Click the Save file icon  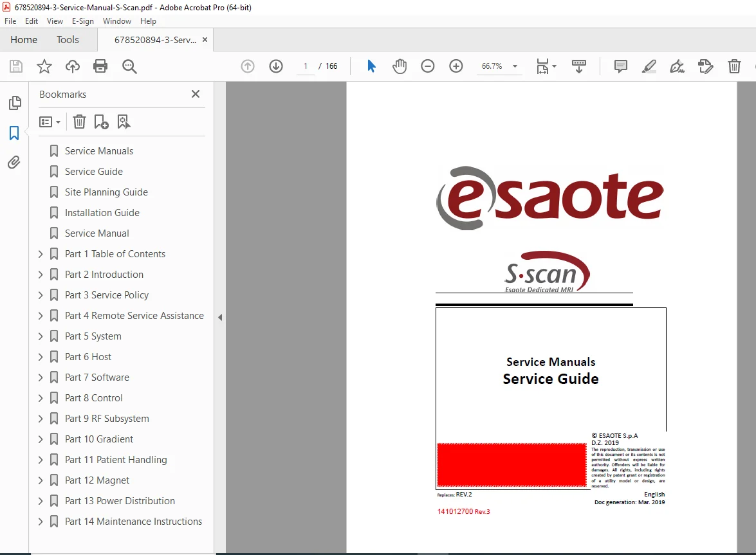point(16,66)
